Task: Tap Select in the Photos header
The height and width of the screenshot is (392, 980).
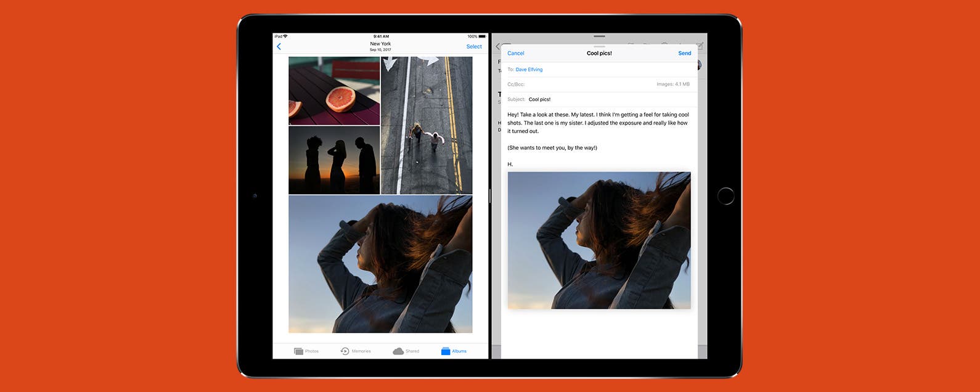Action: click(474, 46)
